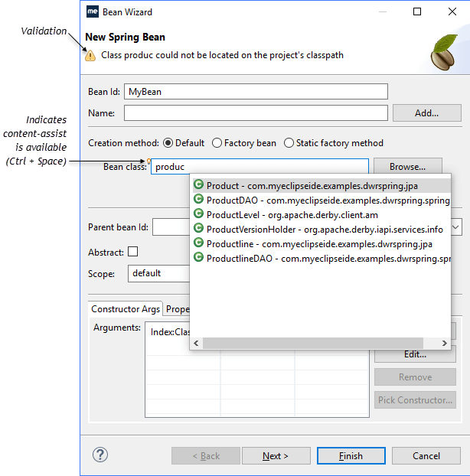Choose the ProductlineDAO suggestion

tap(321, 259)
